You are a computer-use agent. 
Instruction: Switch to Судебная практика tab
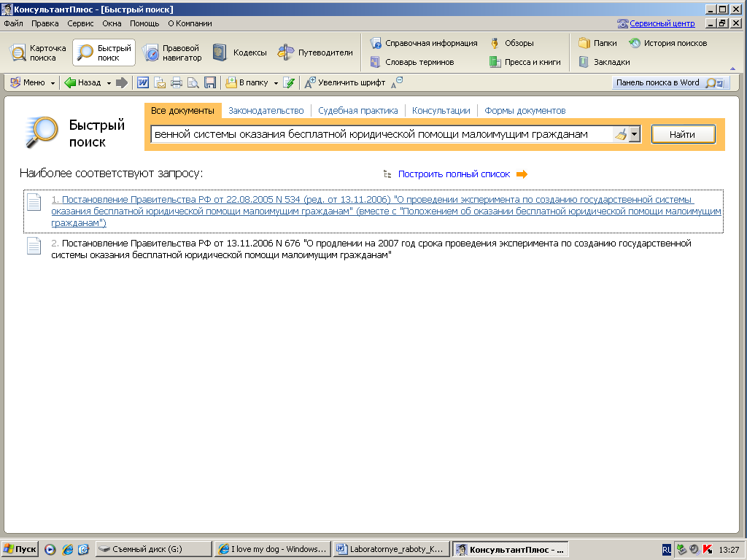tap(357, 111)
